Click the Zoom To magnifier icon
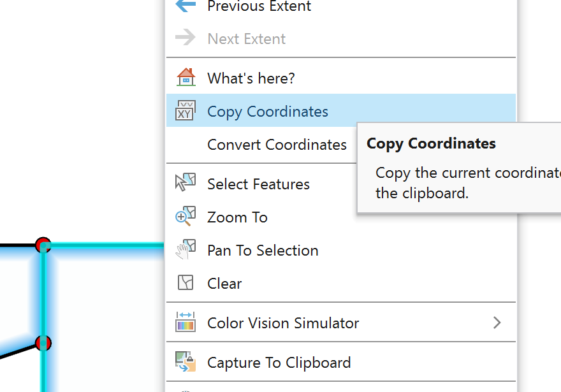 [186, 217]
